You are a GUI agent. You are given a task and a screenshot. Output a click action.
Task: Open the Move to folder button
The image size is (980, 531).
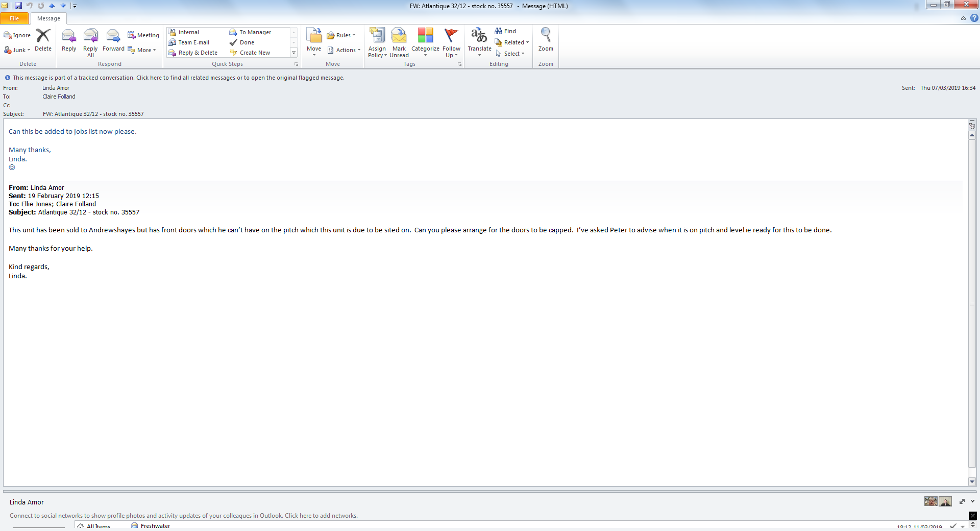pyautogui.click(x=314, y=42)
